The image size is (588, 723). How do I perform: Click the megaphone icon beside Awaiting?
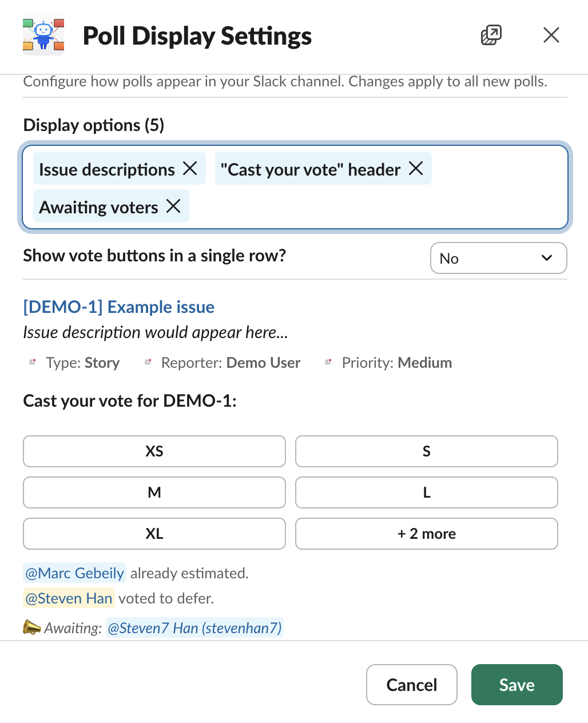tap(31, 627)
